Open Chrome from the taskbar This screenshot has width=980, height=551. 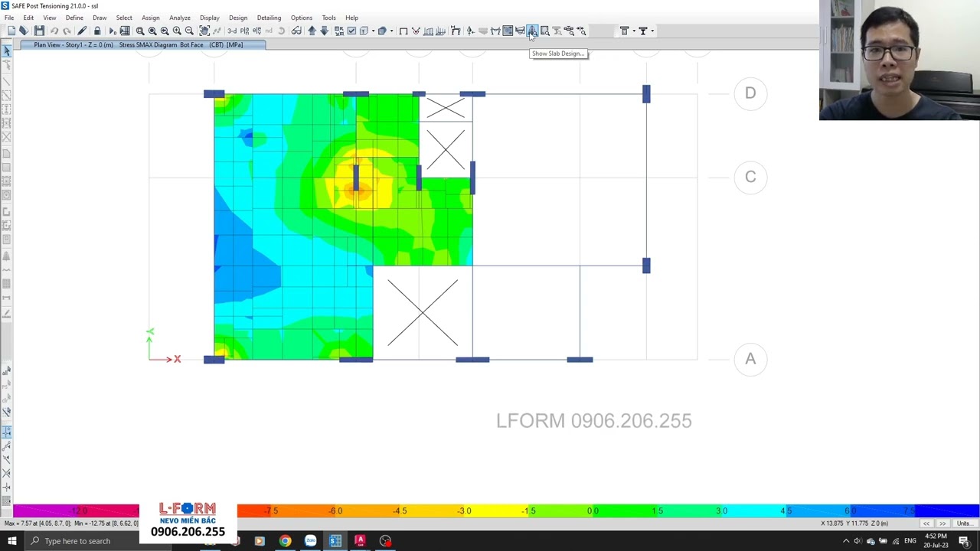click(x=285, y=541)
